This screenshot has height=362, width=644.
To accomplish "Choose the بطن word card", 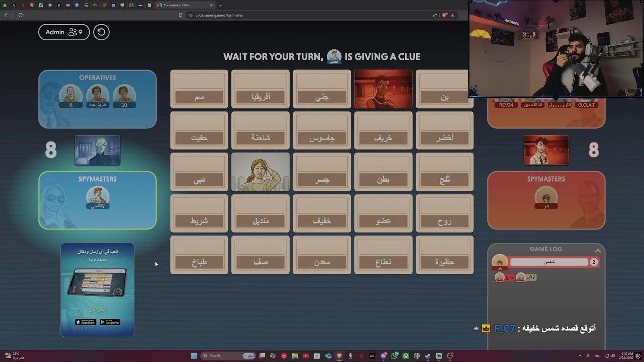I will [383, 172].
